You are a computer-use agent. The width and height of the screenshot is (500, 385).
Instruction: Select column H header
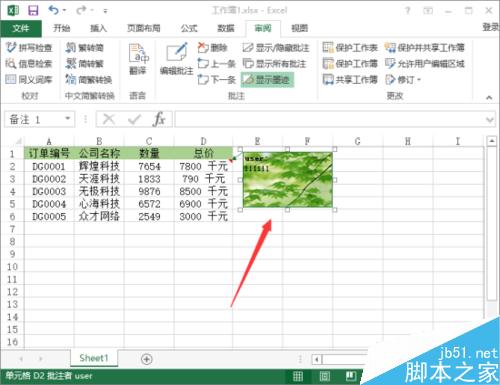coord(408,141)
